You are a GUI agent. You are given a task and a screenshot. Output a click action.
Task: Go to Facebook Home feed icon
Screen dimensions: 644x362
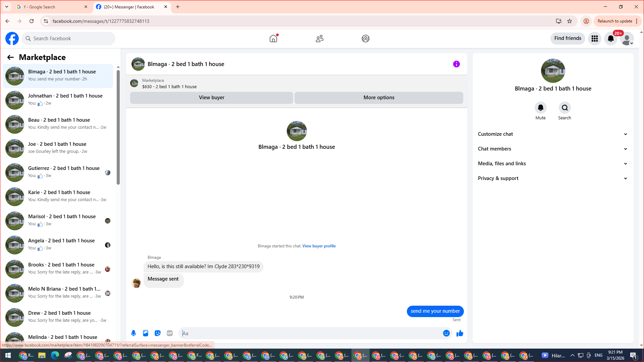pyautogui.click(x=273, y=39)
